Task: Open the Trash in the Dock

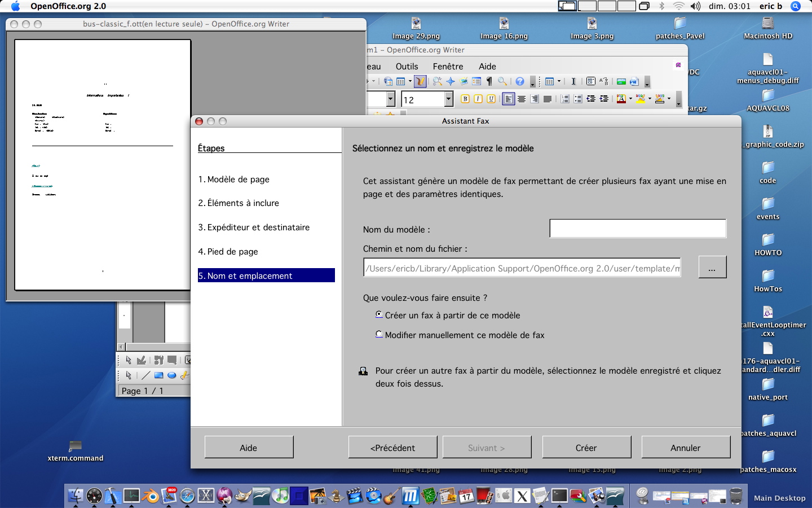Action: coord(736,496)
